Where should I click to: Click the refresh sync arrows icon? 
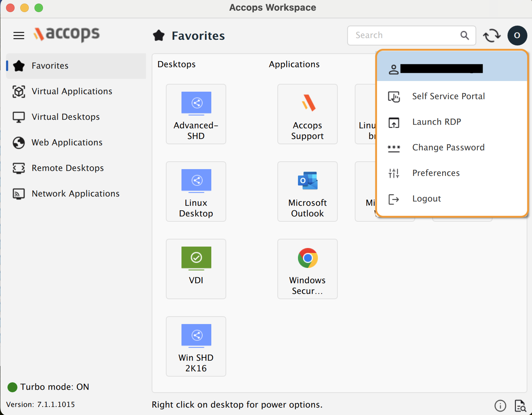[x=492, y=36]
